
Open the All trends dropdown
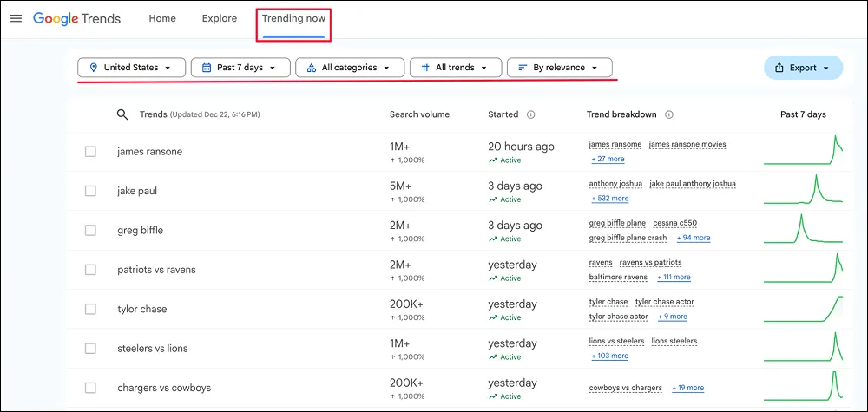click(456, 68)
